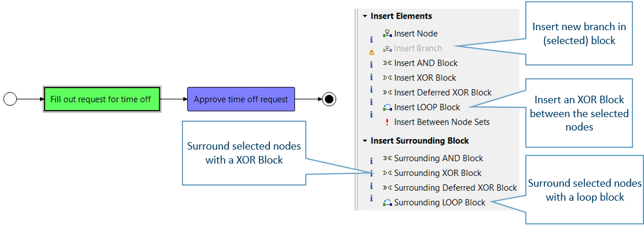Click the info icon next to Insert Node

coord(372,39)
